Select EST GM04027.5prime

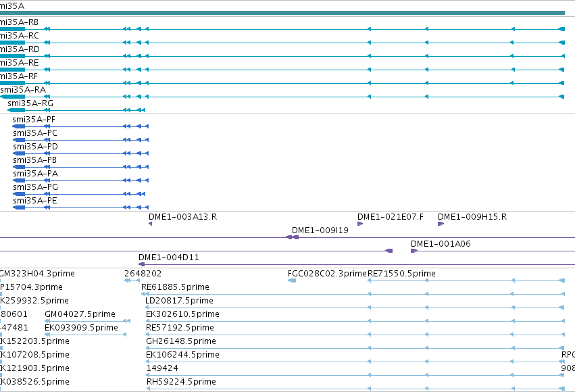pos(80,315)
